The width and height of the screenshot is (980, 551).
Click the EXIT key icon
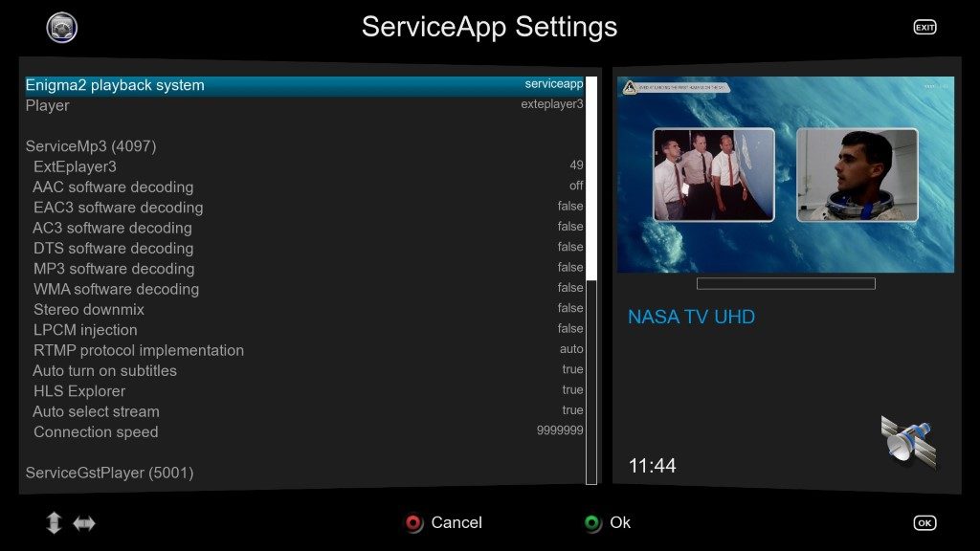[924, 27]
